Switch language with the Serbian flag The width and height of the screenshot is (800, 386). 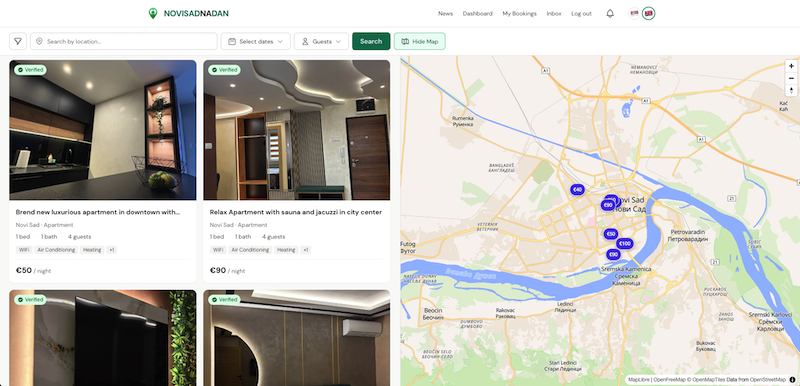click(634, 14)
